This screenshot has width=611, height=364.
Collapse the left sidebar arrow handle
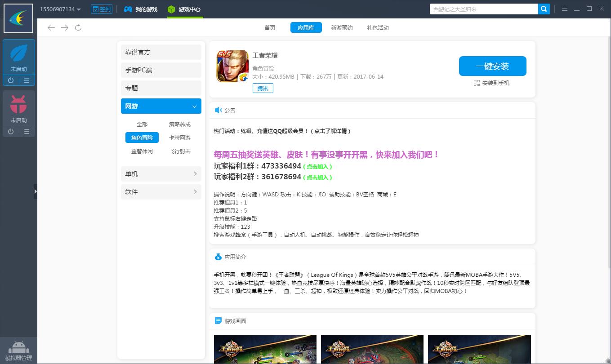coord(35,191)
